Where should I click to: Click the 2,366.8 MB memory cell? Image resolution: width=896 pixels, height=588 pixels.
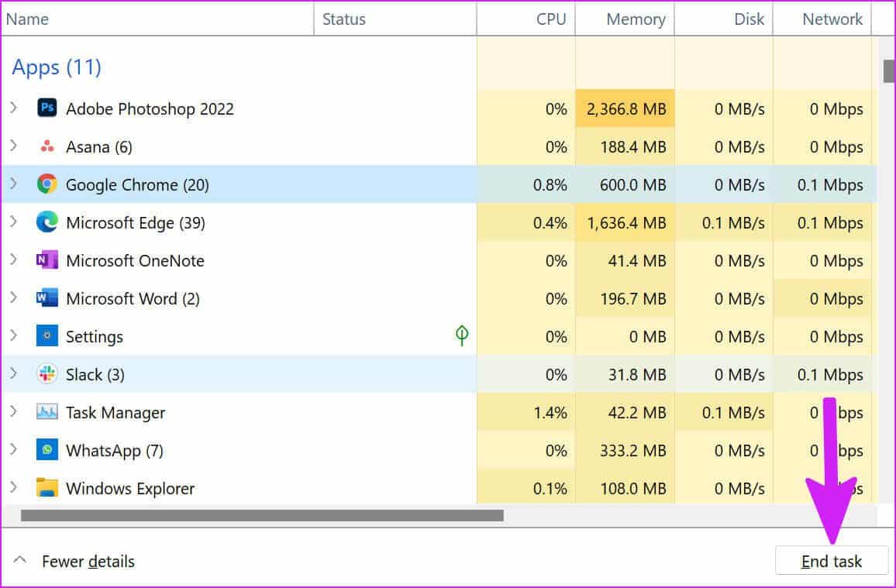[x=625, y=108]
